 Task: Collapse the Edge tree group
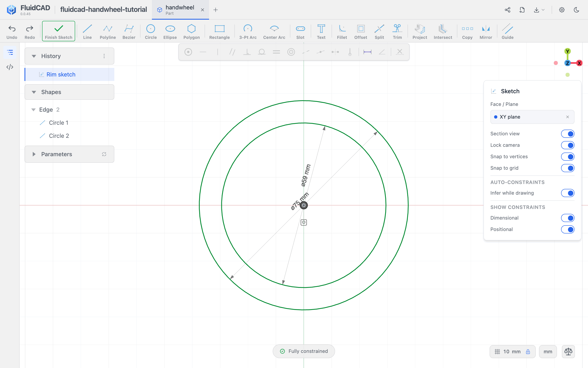click(x=33, y=110)
